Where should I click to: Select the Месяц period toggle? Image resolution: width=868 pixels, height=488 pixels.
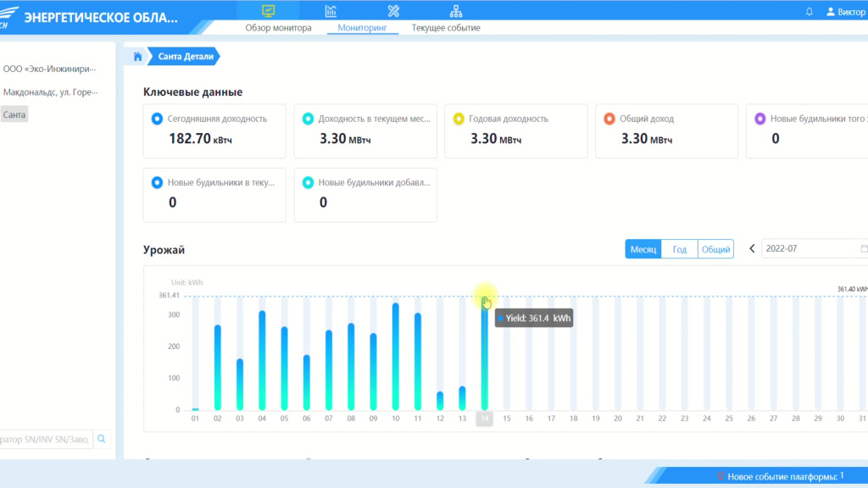pyautogui.click(x=643, y=249)
